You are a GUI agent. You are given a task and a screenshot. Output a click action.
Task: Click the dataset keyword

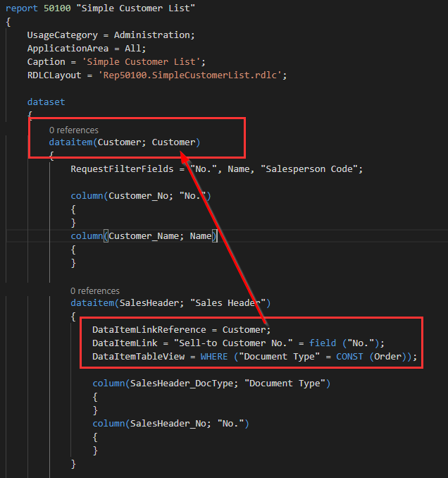[46, 102]
